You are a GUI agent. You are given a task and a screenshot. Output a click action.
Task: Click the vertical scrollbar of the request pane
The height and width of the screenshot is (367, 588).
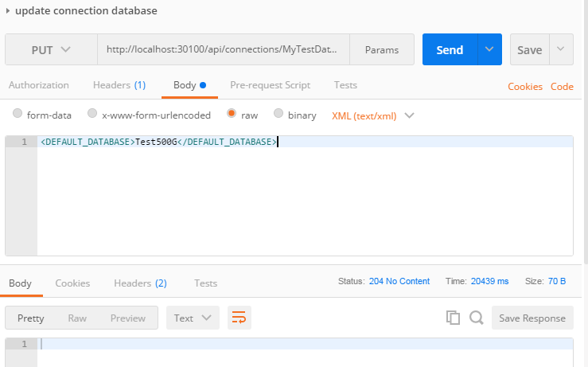point(586,131)
